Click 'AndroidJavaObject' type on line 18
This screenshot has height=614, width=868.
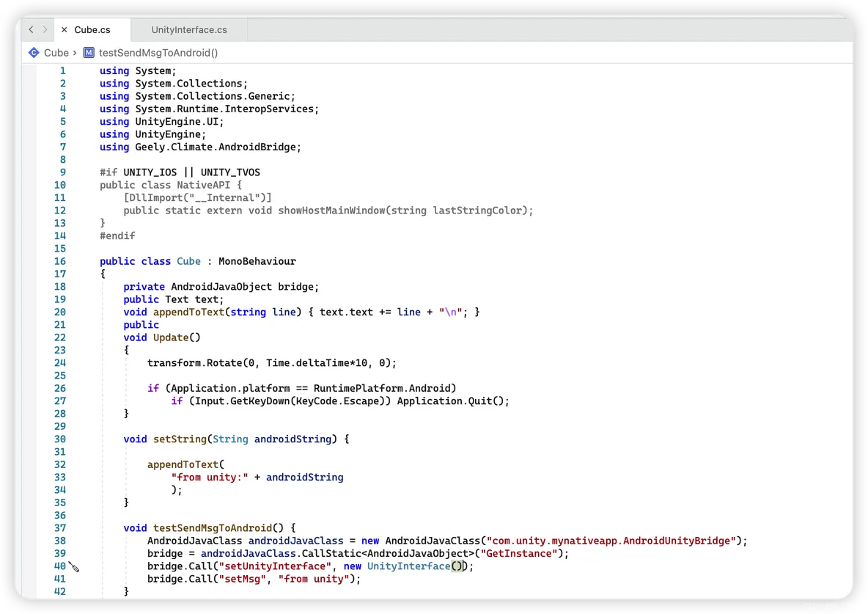[221, 287]
